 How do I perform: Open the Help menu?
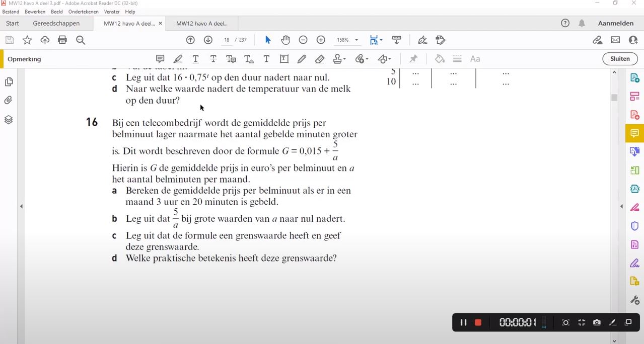130,12
